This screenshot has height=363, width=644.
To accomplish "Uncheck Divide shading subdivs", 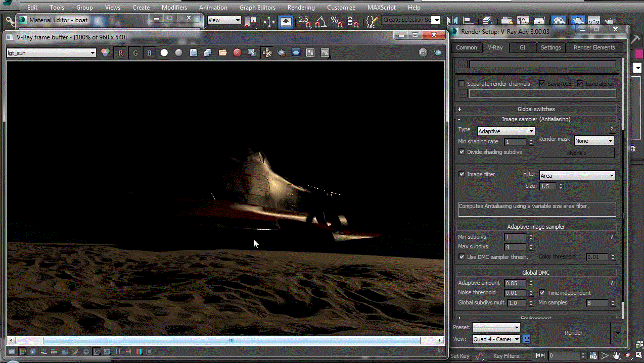I will point(462,151).
